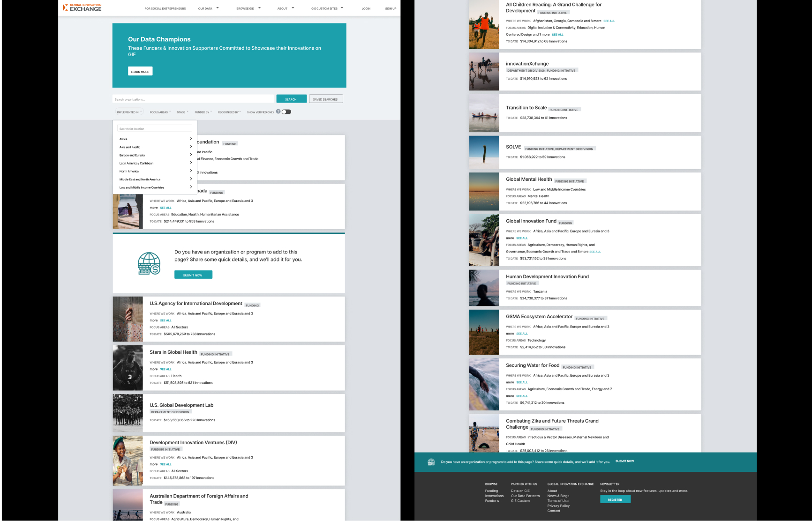Image resolution: width=812 pixels, height=521 pixels.
Task: Collapse the Implemented In filter dropdown
Action: [129, 112]
